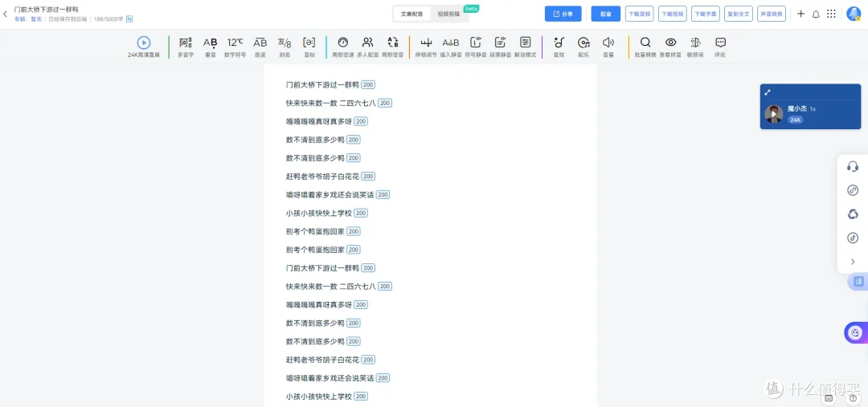The width and height of the screenshot is (868, 407).
Task: Switch to the 视频剪辑 beta tab
Action: (448, 14)
